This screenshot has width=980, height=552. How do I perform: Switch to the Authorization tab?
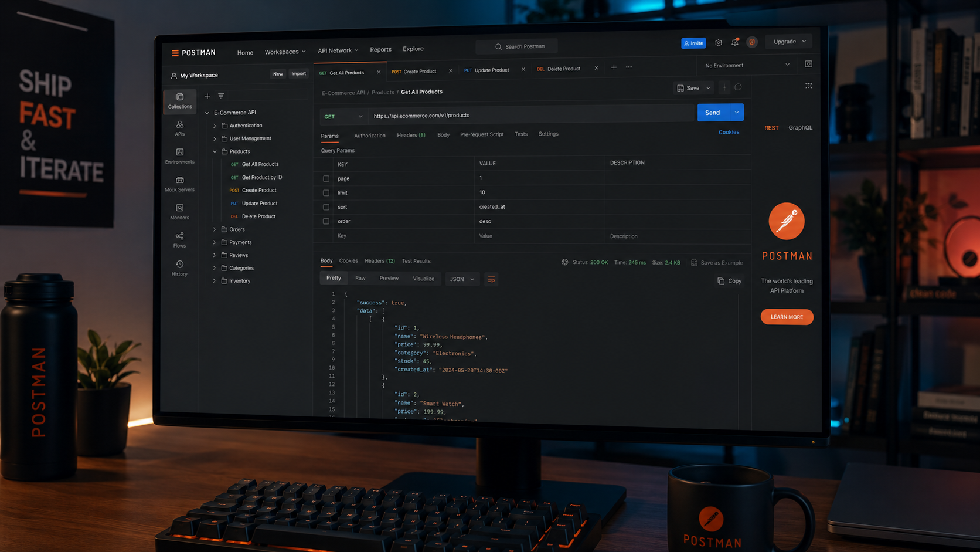(x=370, y=136)
